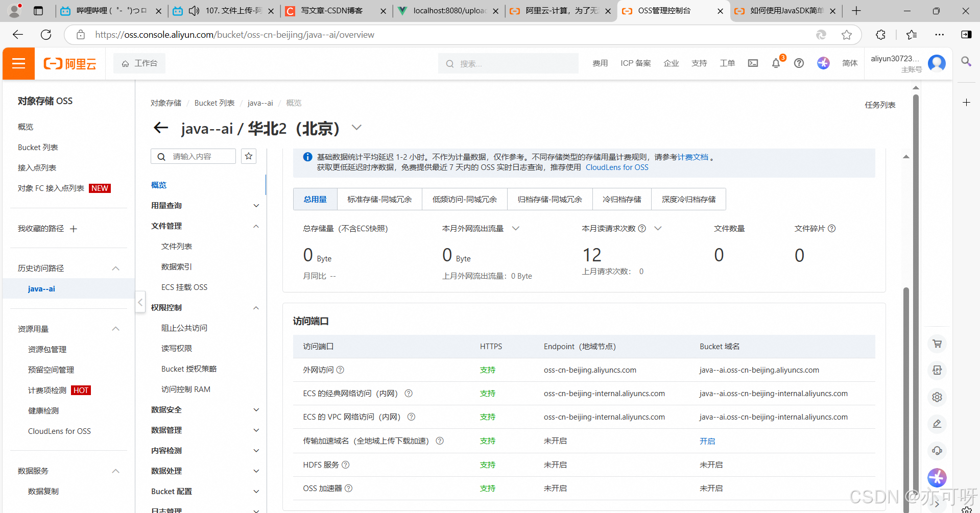The image size is (980, 513).
Task: Open the bucket region switch dropdown
Action: coord(356,128)
